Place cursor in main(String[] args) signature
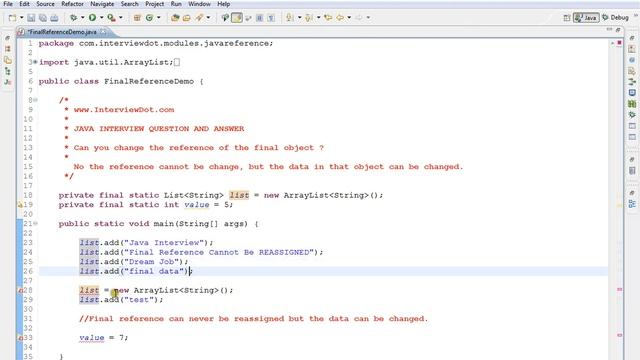Viewport: 640px width, 360px height. 200,224
